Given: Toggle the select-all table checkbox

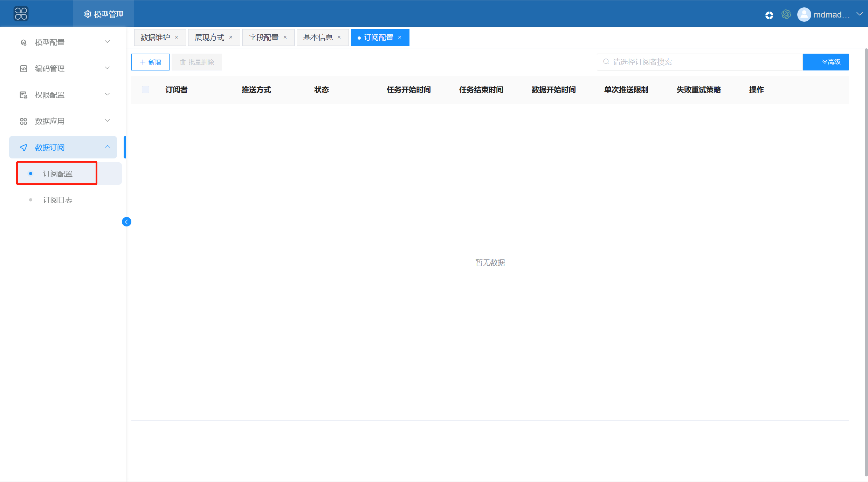Looking at the screenshot, I should pos(145,89).
